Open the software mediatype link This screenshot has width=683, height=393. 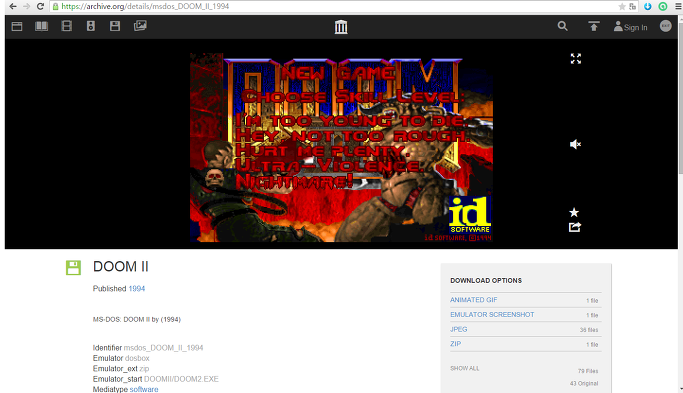coord(144,389)
